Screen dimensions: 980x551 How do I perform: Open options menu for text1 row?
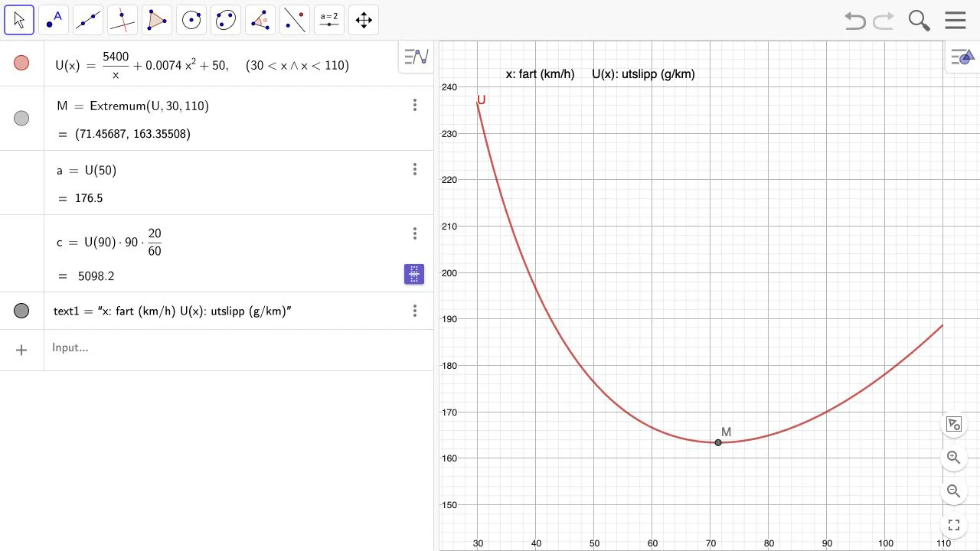point(415,311)
